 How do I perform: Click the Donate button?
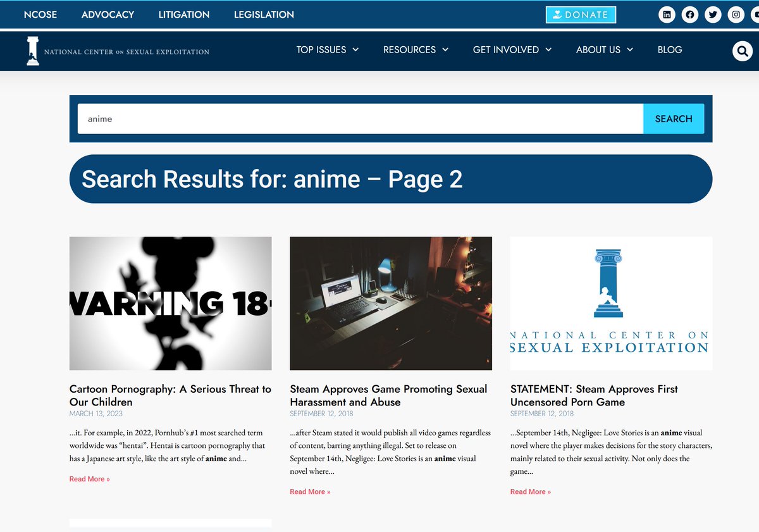coord(581,15)
